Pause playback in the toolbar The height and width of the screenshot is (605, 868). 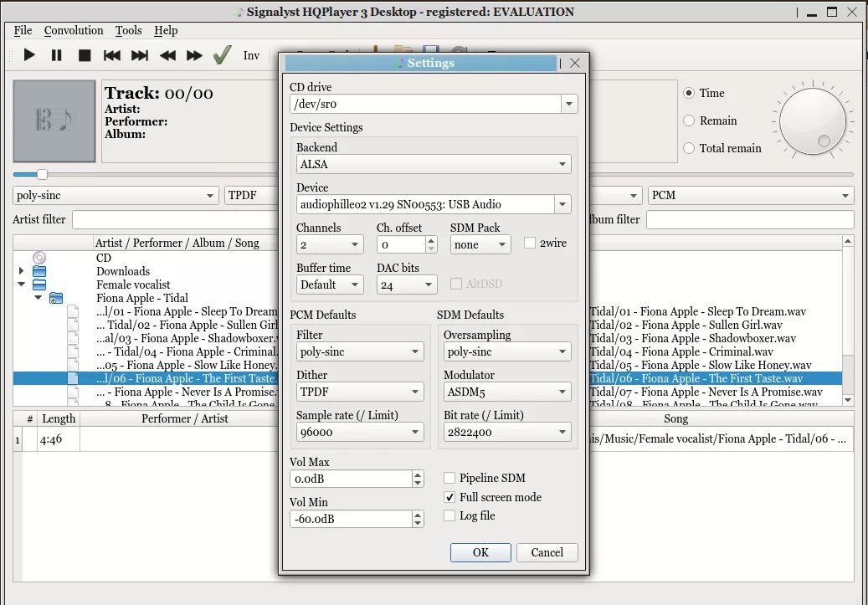[56, 54]
